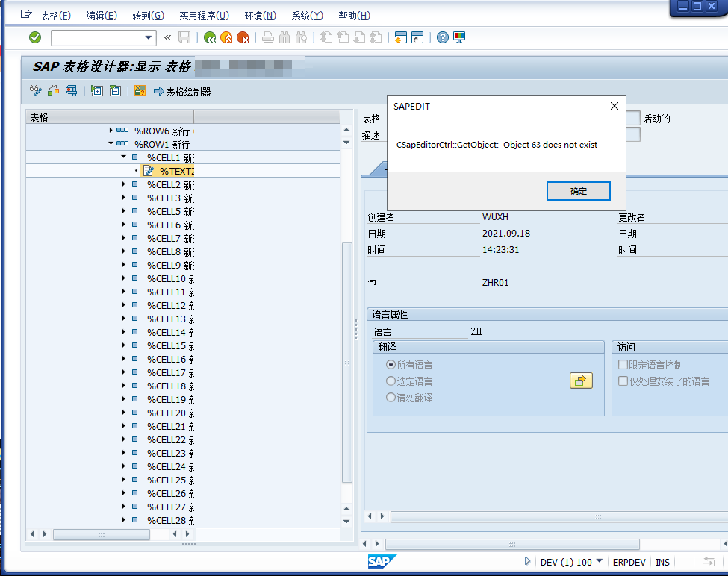
Task: Click the Print icon
Action: pos(269,37)
